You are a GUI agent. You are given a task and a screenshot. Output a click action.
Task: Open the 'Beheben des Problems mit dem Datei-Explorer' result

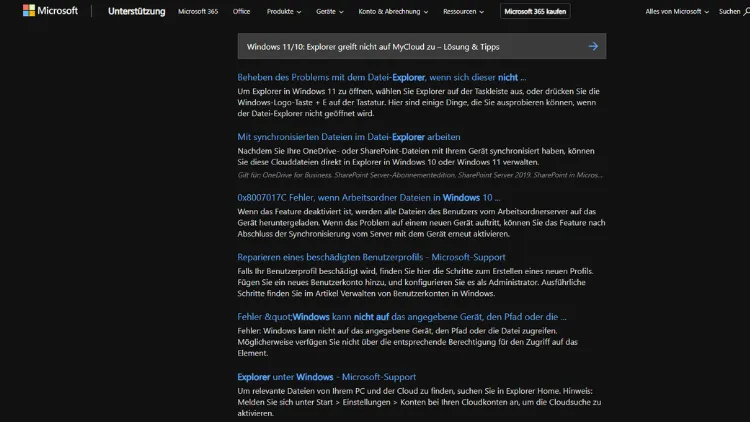382,78
